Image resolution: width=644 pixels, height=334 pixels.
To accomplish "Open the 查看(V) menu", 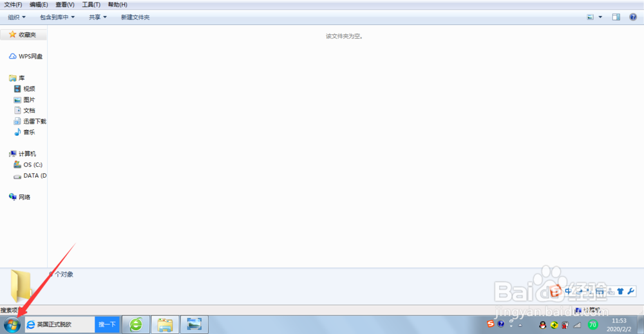I will (x=65, y=5).
